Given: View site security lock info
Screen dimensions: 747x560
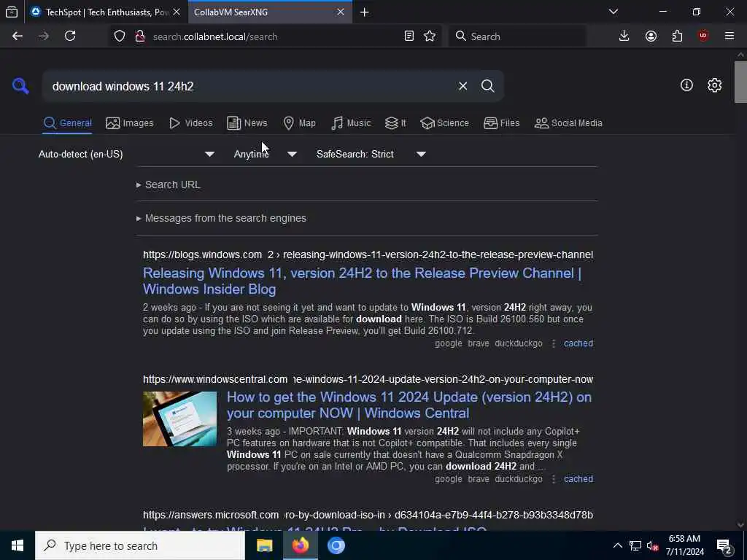Looking at the screenshot, I should point(139,36).
